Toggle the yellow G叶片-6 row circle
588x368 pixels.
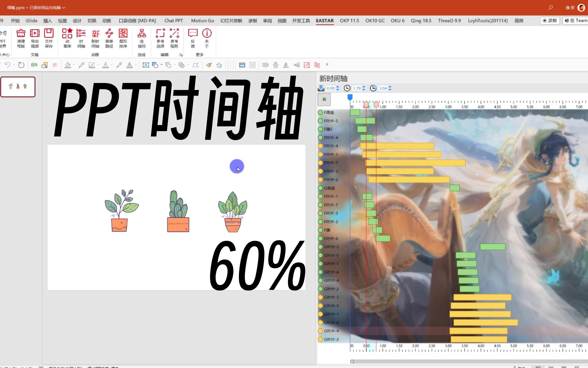pos(320,322)
